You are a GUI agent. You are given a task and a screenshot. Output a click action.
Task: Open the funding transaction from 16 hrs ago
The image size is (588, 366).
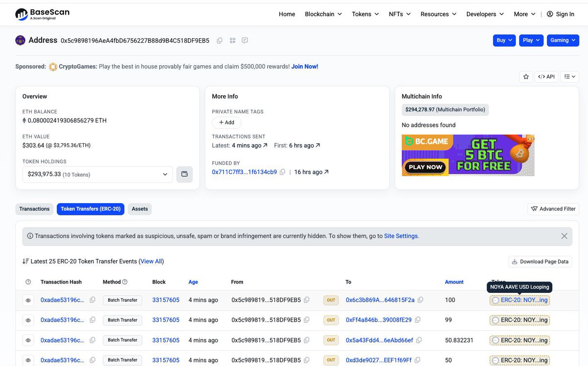pos(311,172)
